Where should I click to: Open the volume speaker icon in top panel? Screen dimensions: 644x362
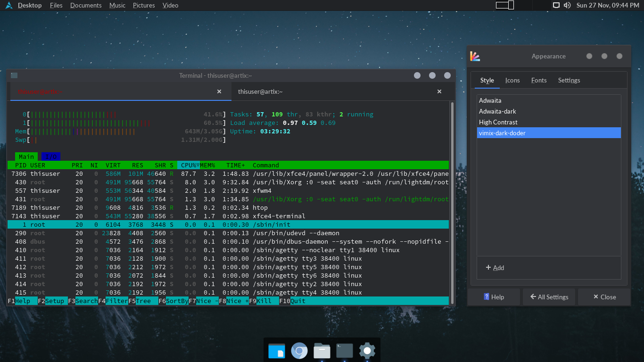pos(567,5)
